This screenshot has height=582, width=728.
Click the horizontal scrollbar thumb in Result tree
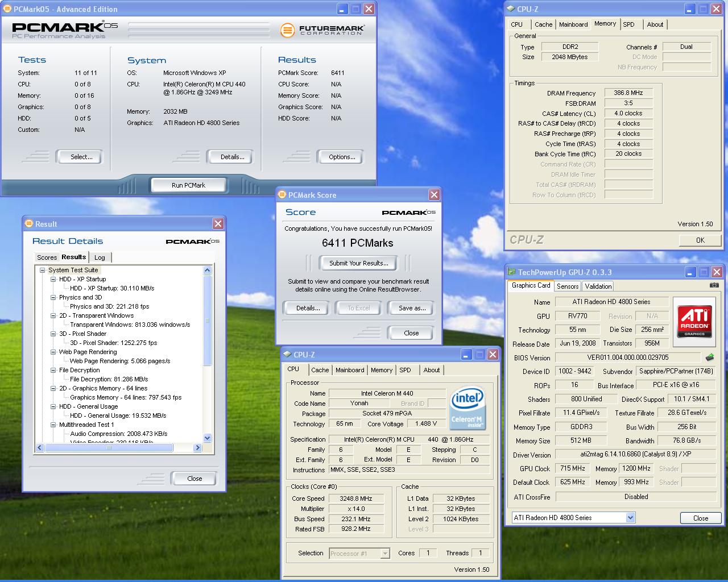[109, 448]
